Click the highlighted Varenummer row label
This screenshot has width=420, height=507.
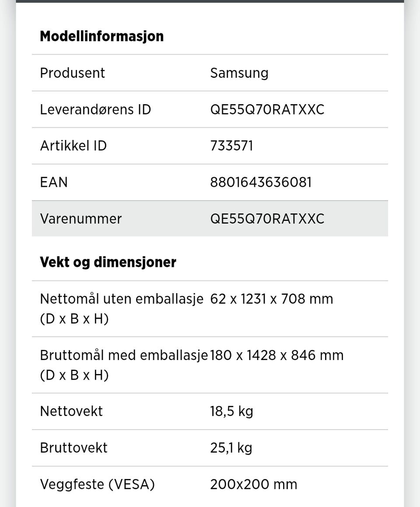(80, 218)
